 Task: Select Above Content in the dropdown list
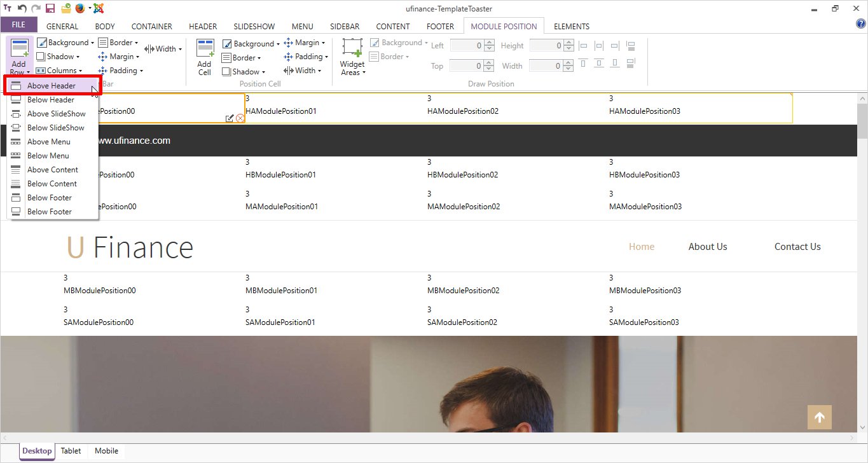coord(53,170)
